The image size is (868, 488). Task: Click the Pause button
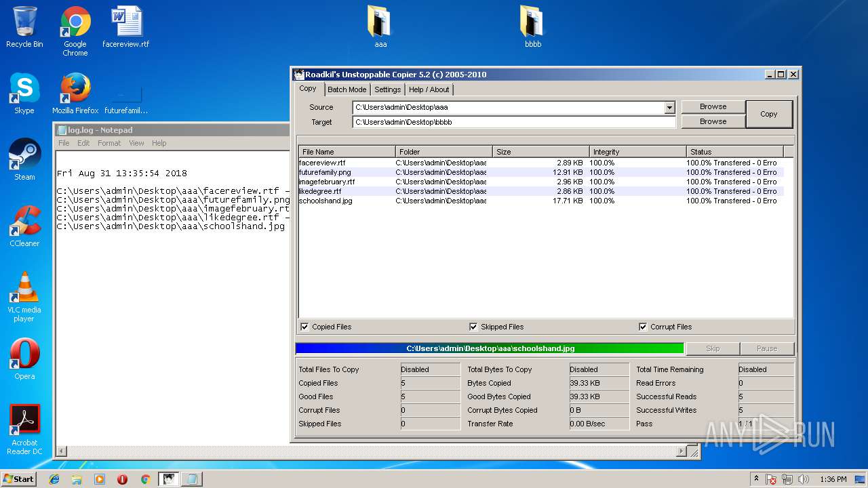[x=767, y=348]
